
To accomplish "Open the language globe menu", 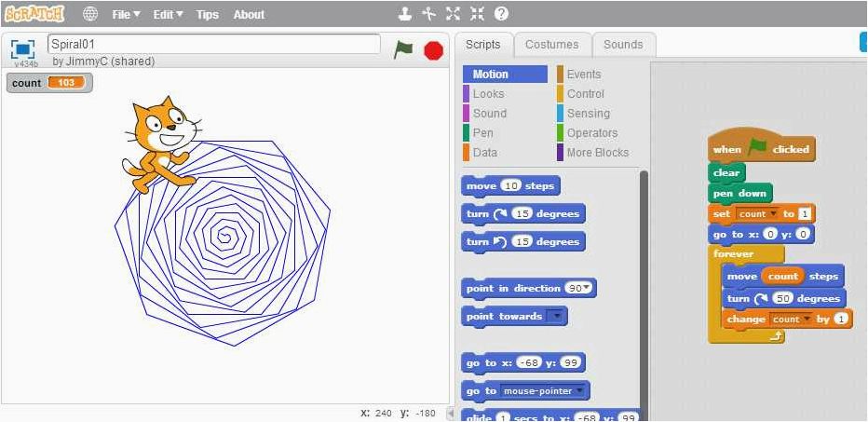I will (90, 14).
